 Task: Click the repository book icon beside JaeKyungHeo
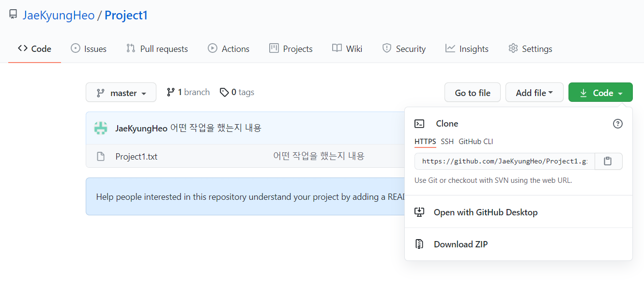(x=13, y=15)
